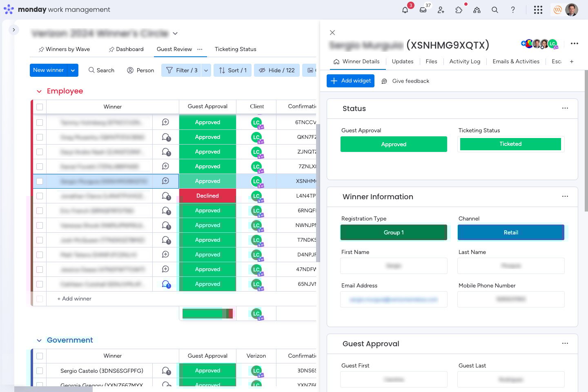Open Guest Approval widget options menu

[565, 343]
